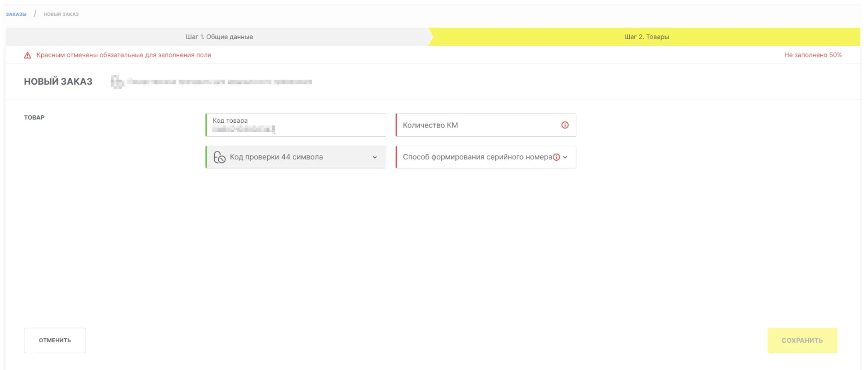This screenshot has height=370, width=868.
Task: Click into the Код товара field
Action: point(295,128)
